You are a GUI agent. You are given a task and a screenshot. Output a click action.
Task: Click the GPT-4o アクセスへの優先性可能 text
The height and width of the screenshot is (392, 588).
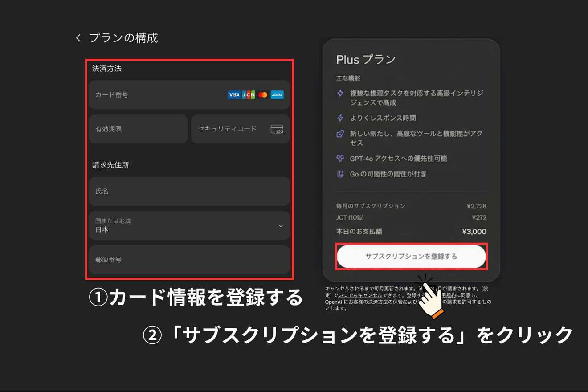pos(399,159)
